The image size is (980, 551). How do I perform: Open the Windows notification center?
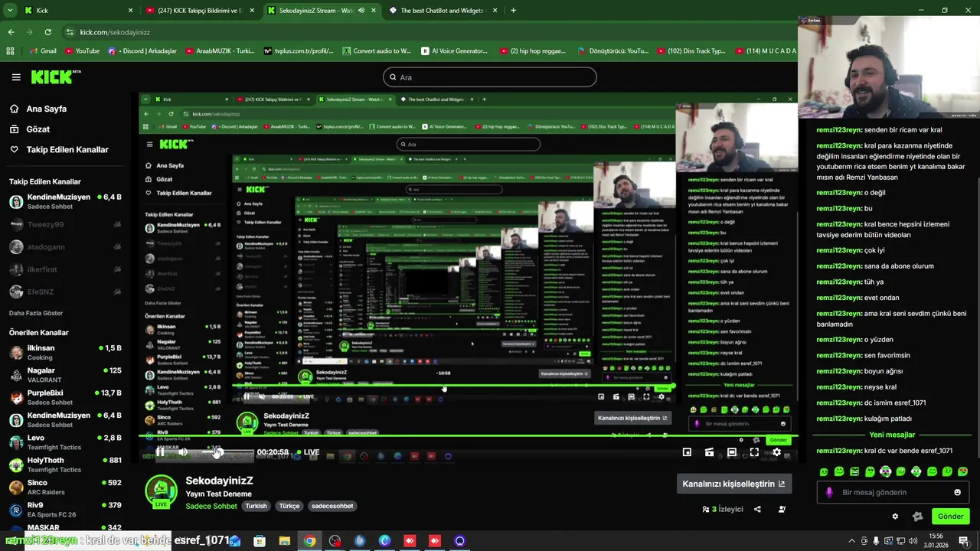(x=963, y=541)
